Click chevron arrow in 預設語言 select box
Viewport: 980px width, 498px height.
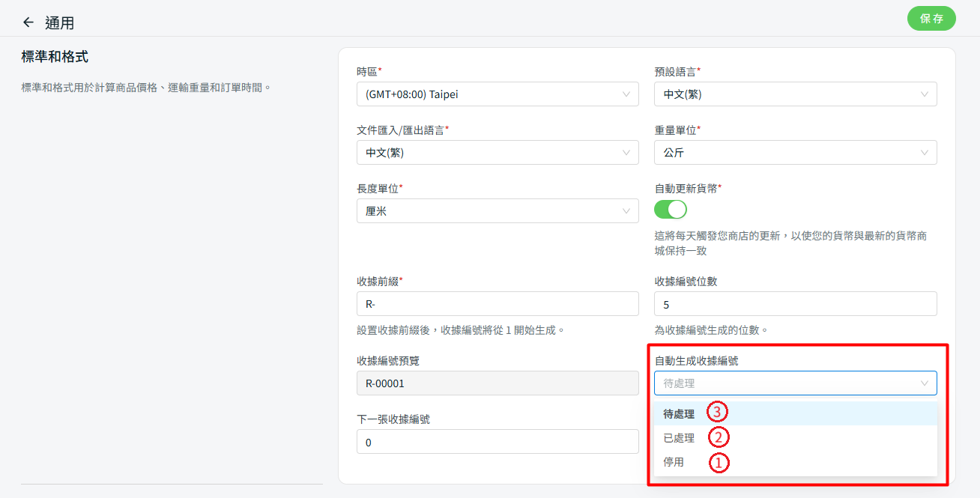925,94
